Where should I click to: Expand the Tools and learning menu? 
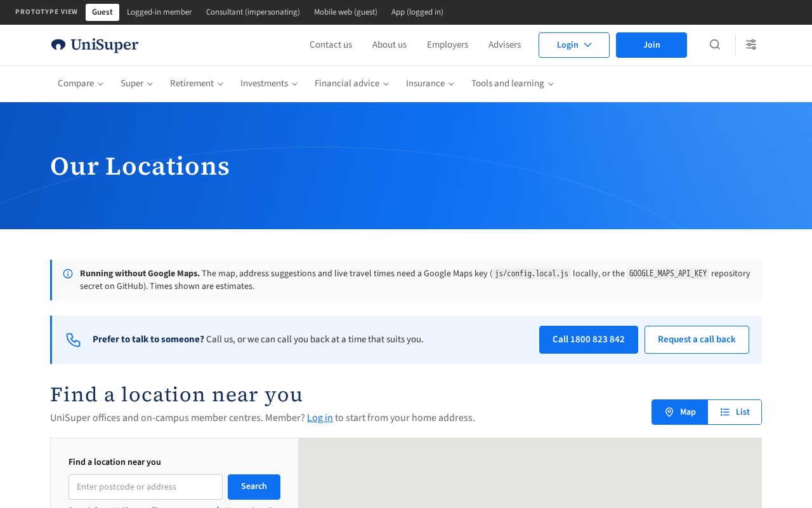(x=513, y=84)
